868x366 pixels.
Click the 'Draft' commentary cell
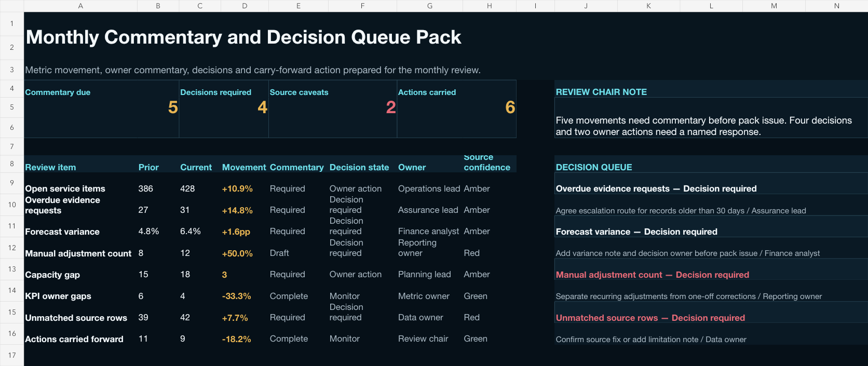279,253
